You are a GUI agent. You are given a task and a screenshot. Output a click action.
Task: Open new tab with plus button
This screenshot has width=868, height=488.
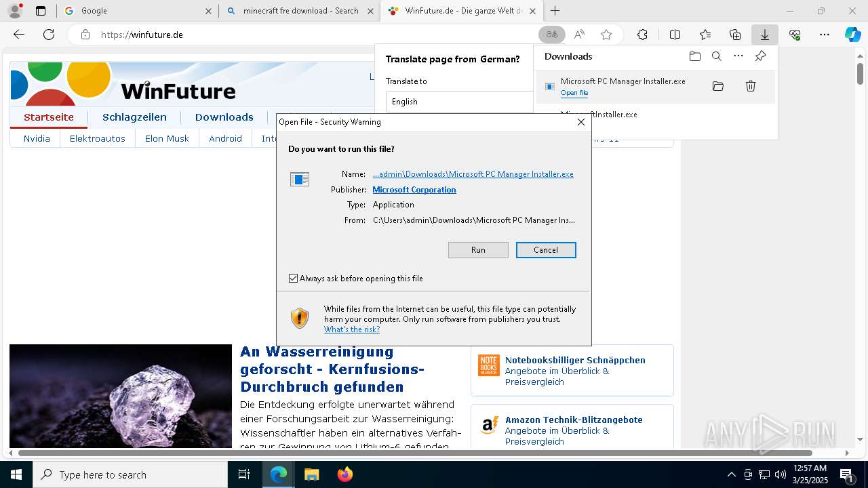point(555,11)
